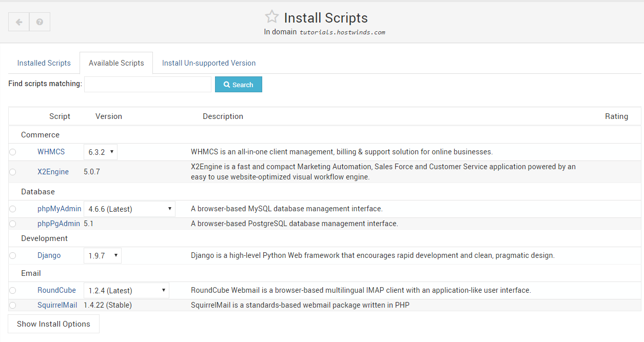Click the favorite star icon beside Install Scripts

click(x=271, y=17)
